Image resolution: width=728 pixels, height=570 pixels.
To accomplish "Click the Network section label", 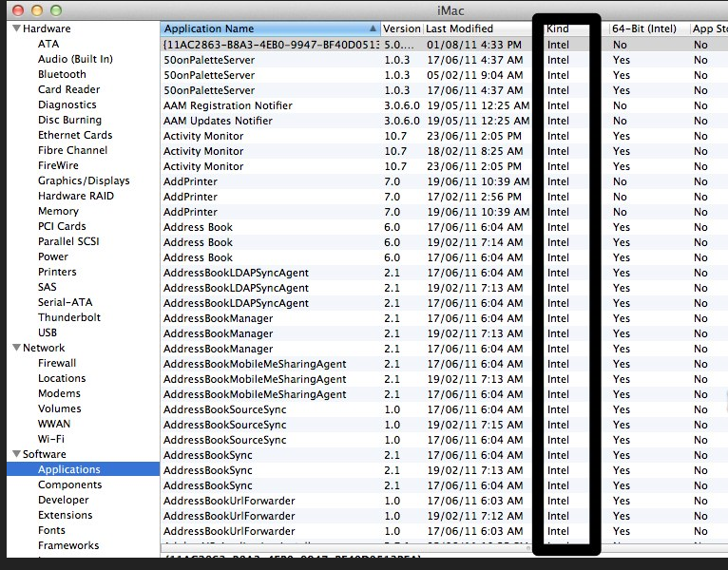I will [x=44, y=348].
